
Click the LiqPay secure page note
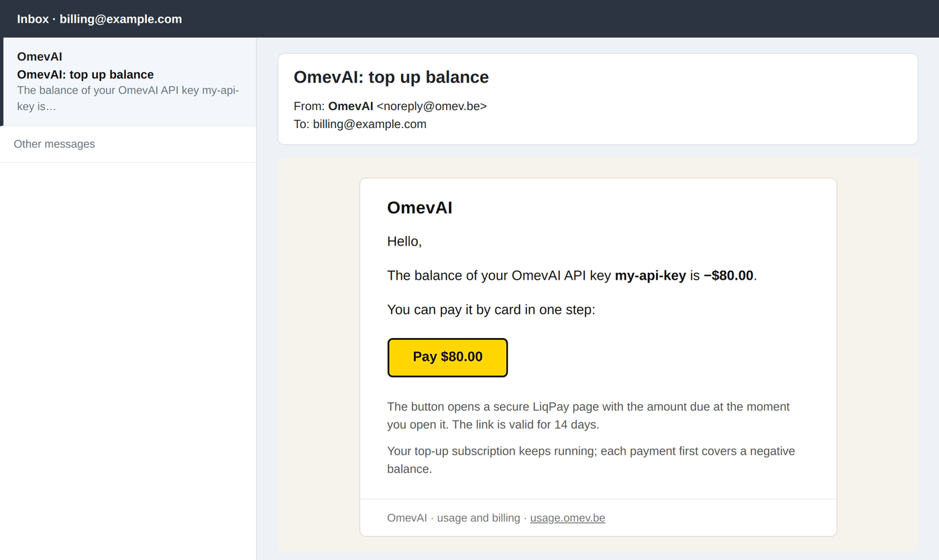(x=588, y=416)
